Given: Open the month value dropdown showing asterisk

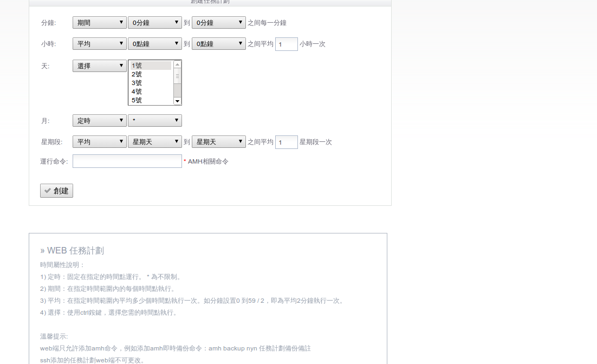Looking at the screenshot, I should pos(155,121).
